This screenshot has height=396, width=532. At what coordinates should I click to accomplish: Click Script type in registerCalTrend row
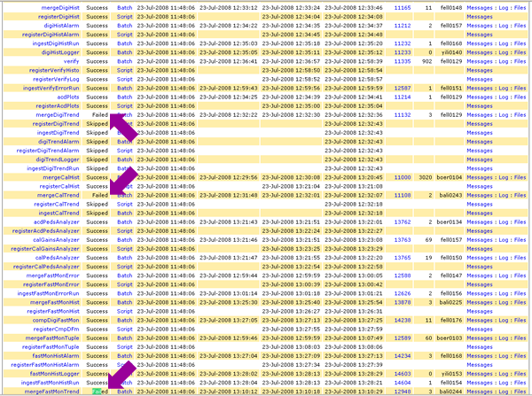point(124,204)
